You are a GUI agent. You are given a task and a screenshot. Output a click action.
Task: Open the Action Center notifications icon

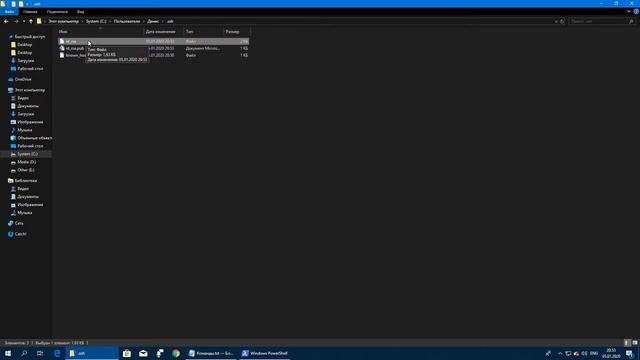click(x=630, y=353)
